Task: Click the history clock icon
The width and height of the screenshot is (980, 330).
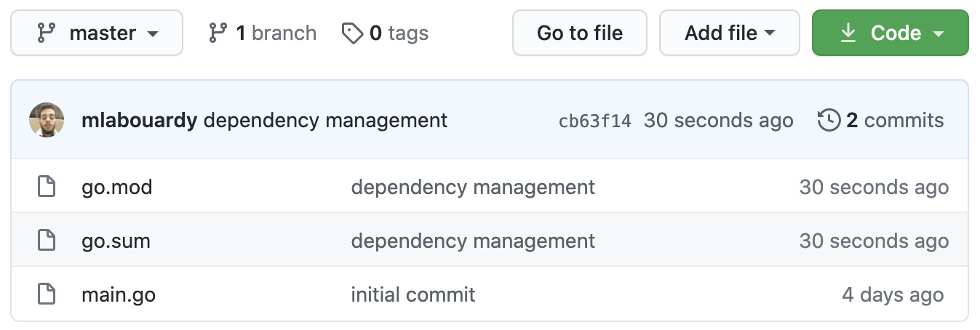Action: [x=829, y=121]
